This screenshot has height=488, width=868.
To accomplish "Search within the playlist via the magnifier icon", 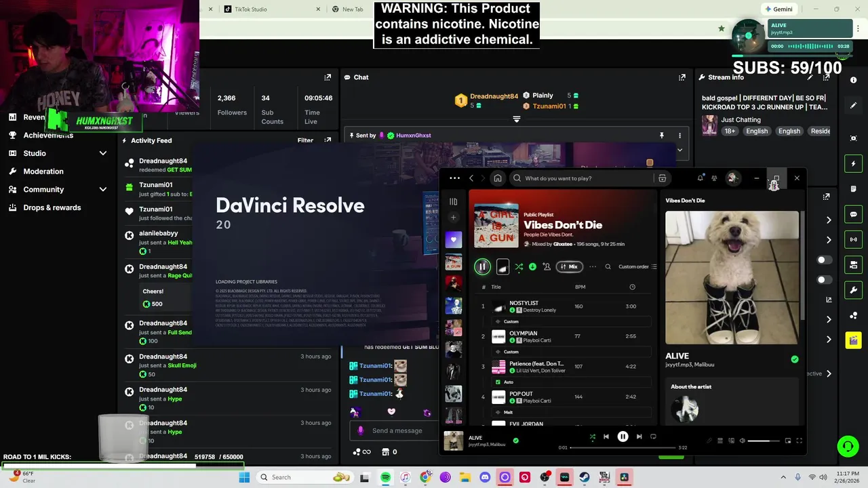I will point(608,266).
